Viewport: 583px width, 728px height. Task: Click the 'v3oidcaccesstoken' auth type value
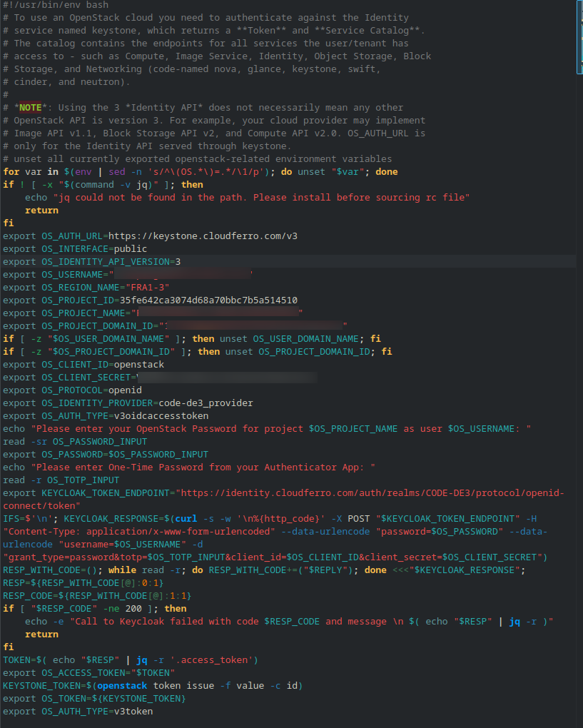161,416
